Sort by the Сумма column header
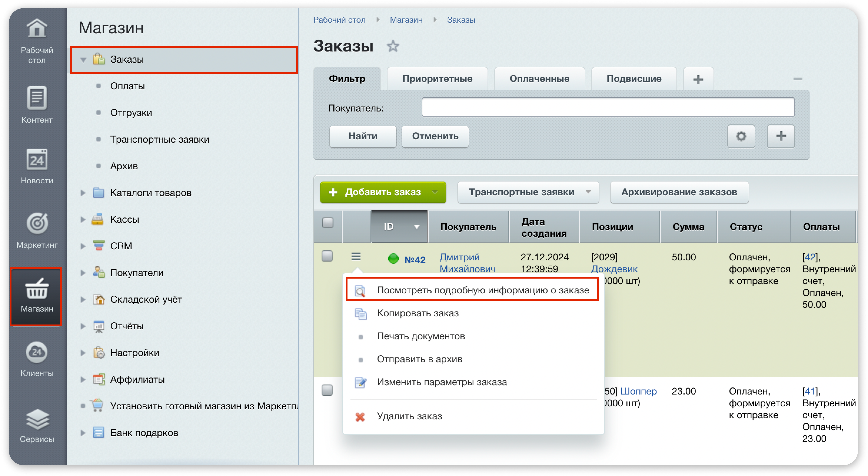Screen dimensions: 868x476 point(688,226)
